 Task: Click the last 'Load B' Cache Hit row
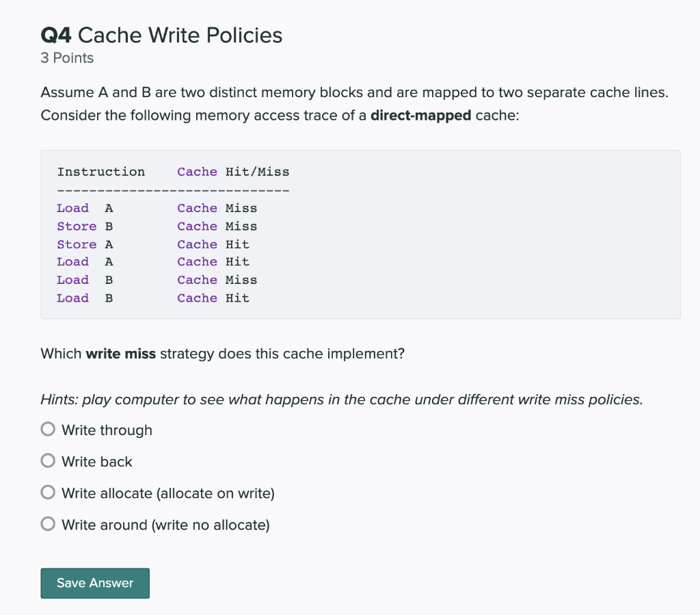click(153, 298)
